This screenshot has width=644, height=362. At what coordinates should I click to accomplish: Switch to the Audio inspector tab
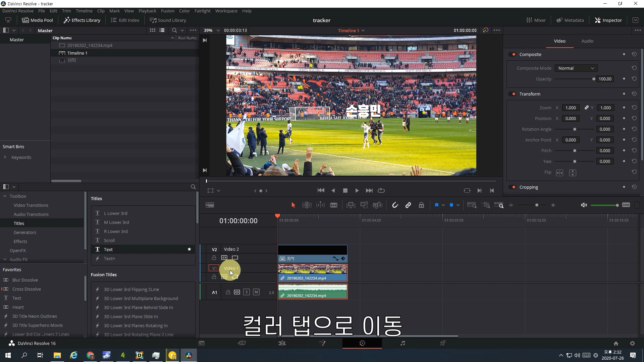coord(587,41)
